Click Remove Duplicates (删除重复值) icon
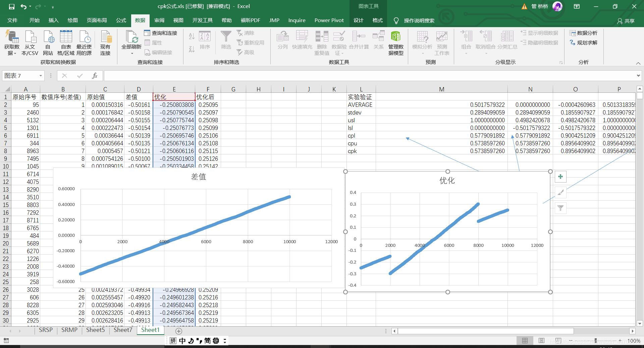 322,43
